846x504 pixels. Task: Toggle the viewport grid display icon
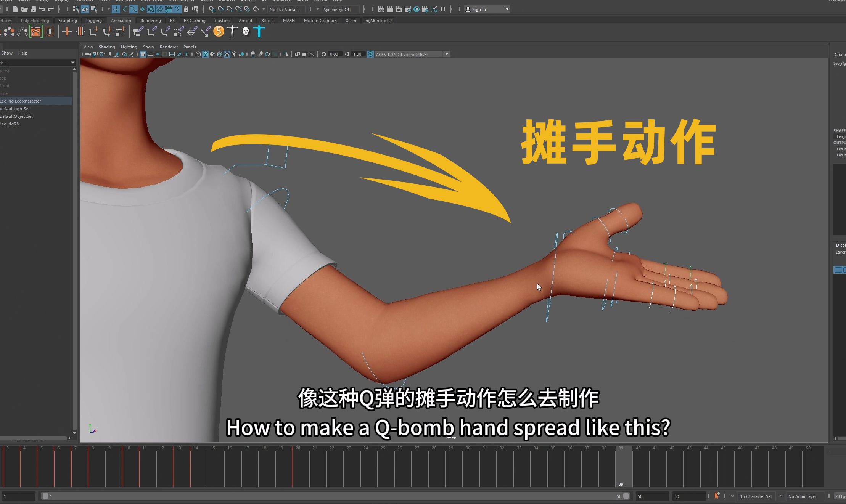pyautogui.click(x=143, y=54)
